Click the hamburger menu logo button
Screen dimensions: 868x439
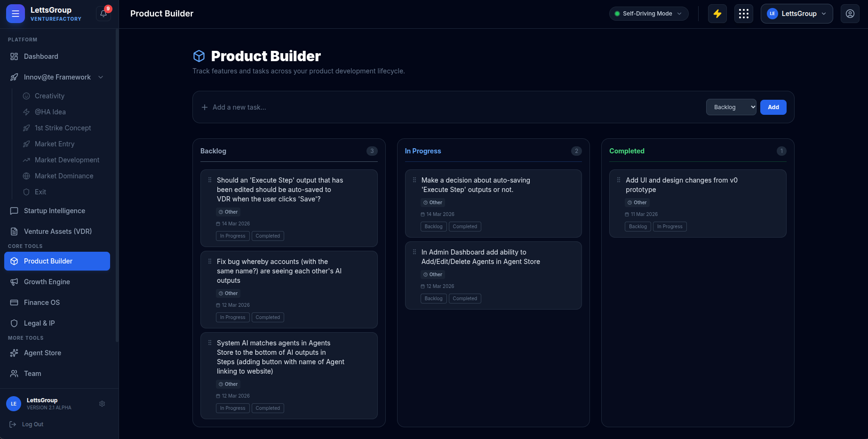click(x=15, y=14)
